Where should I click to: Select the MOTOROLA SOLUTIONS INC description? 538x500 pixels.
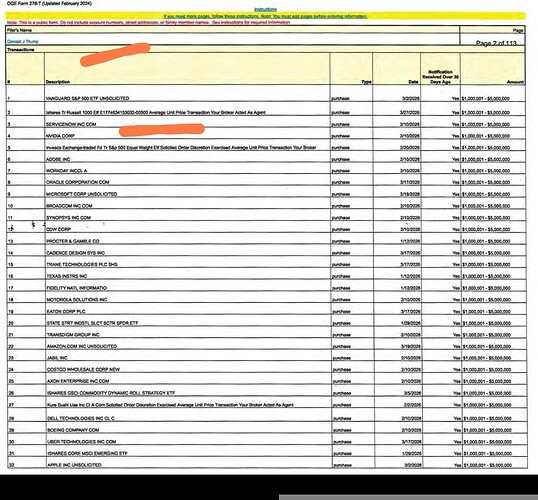point(77,300)
